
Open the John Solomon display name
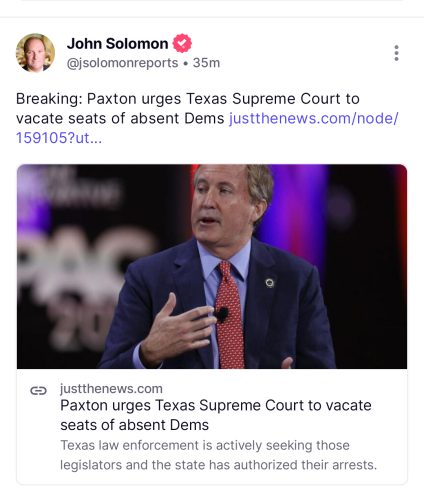(117, 44)
